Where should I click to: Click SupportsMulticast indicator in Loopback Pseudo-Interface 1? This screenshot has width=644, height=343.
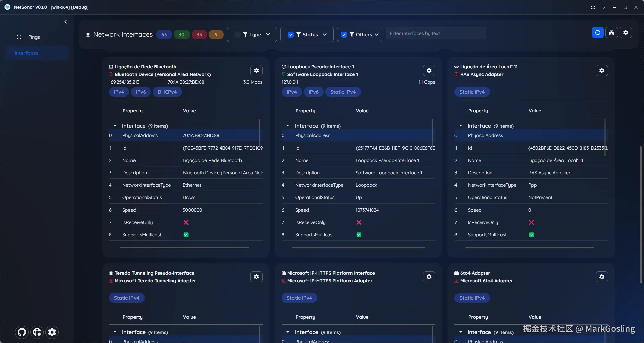pos(359,235)
